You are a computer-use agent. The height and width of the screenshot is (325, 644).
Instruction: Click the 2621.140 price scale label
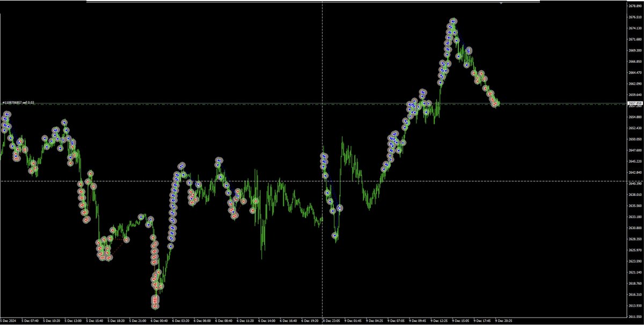pos(635,272)
